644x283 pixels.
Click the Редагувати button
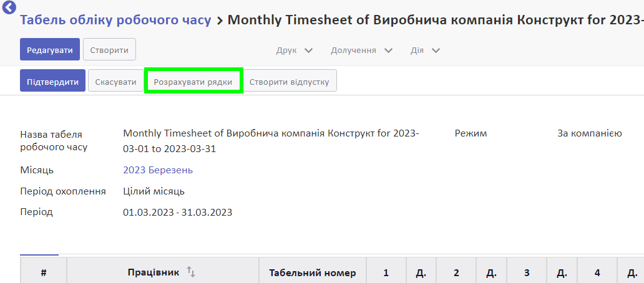pos(50,50)
